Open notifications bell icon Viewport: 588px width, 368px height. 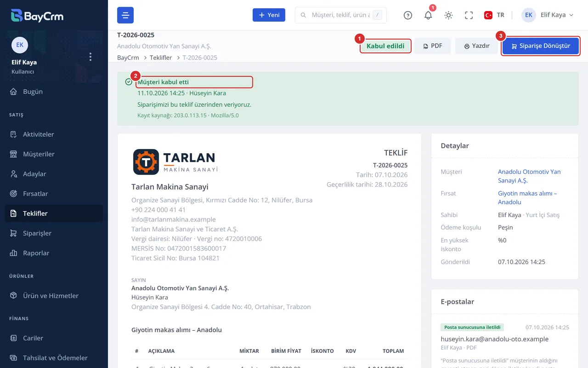[x=428, y=15]
